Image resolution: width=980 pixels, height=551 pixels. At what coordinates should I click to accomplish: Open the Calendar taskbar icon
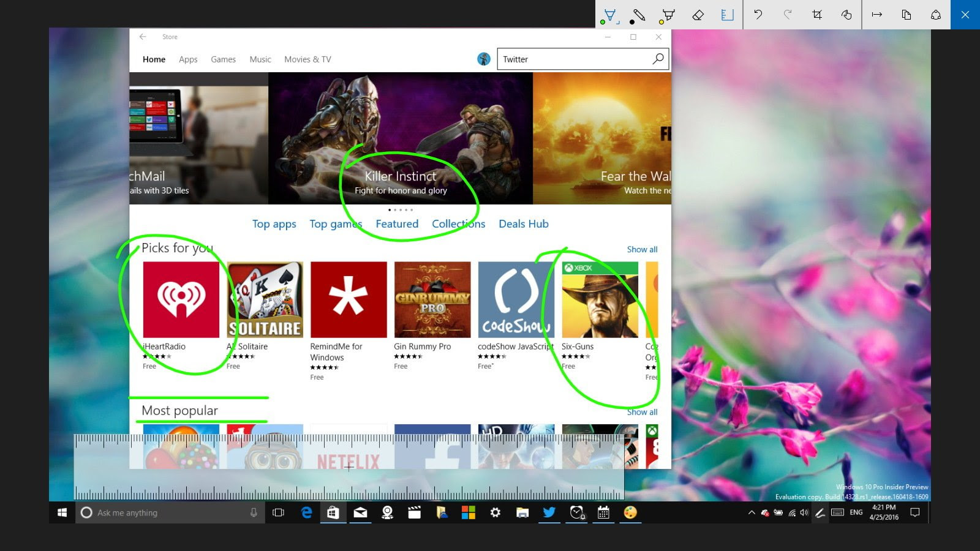pyautogui.click(x=603, y=512)
